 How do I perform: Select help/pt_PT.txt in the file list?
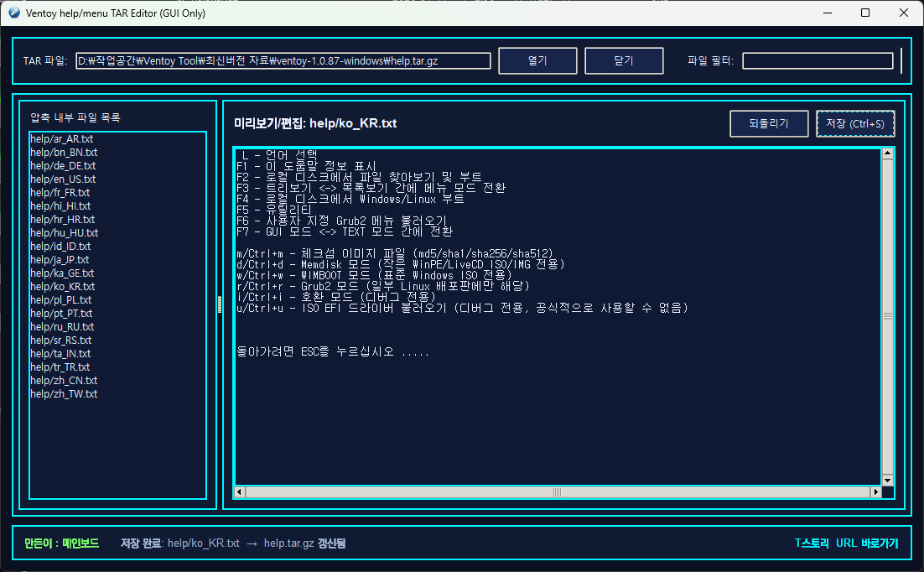pos(61,313)
